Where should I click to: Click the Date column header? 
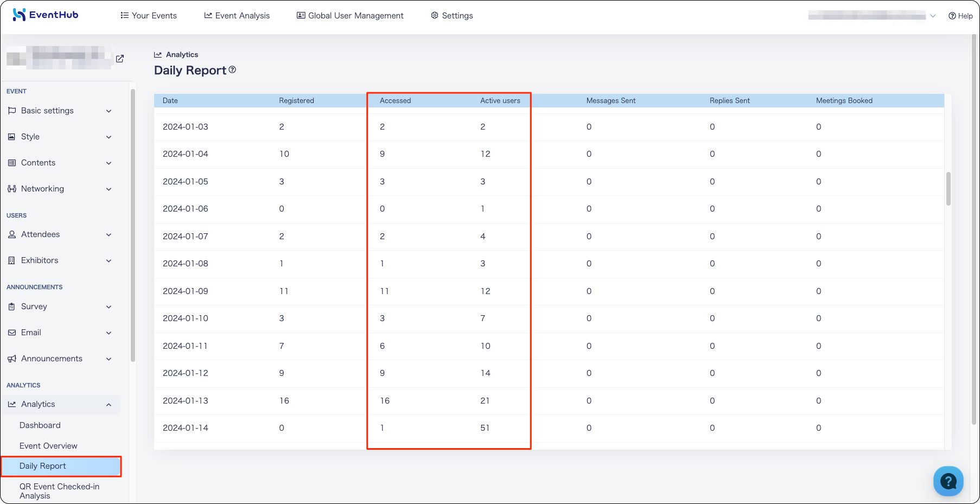170,100
